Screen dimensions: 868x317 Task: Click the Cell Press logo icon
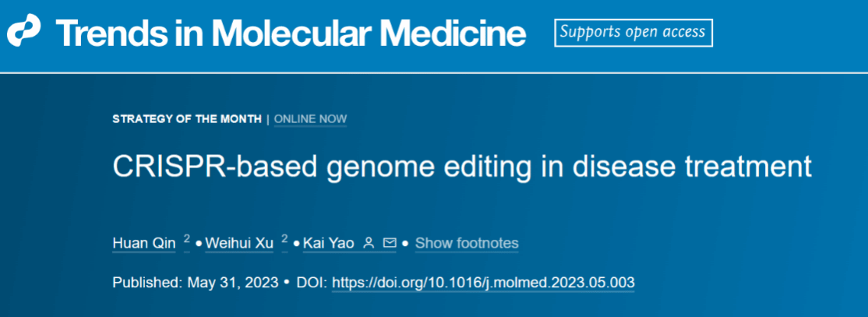point(24,32)
